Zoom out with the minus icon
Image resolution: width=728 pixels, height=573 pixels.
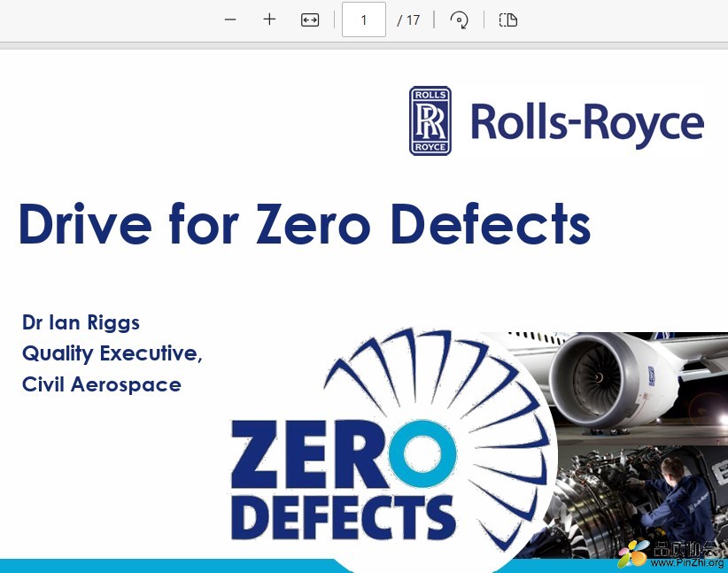(230, 19)
